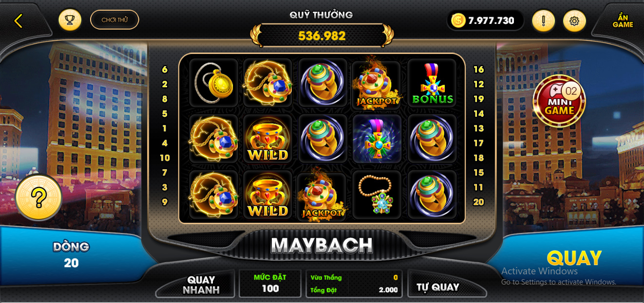Click the exclamation info icon
This screenshot has height=303, width=644.
click(x=543, y=21)
